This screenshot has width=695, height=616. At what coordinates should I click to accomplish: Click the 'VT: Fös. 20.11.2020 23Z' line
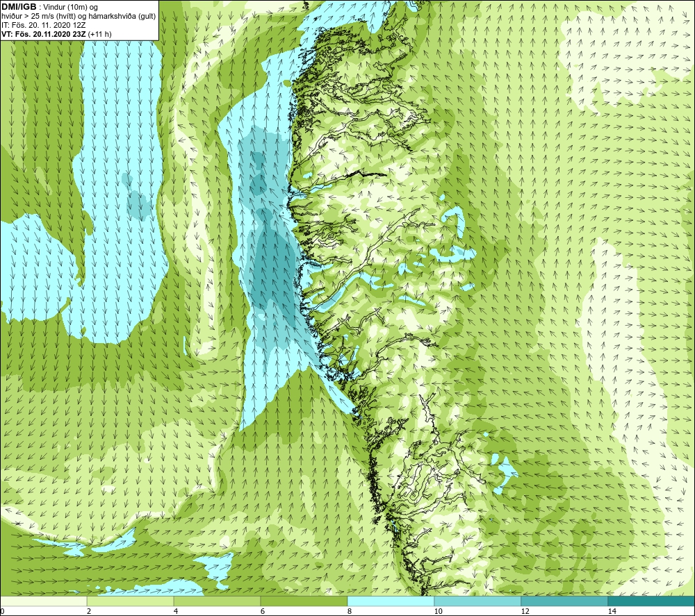coord(44,34)
